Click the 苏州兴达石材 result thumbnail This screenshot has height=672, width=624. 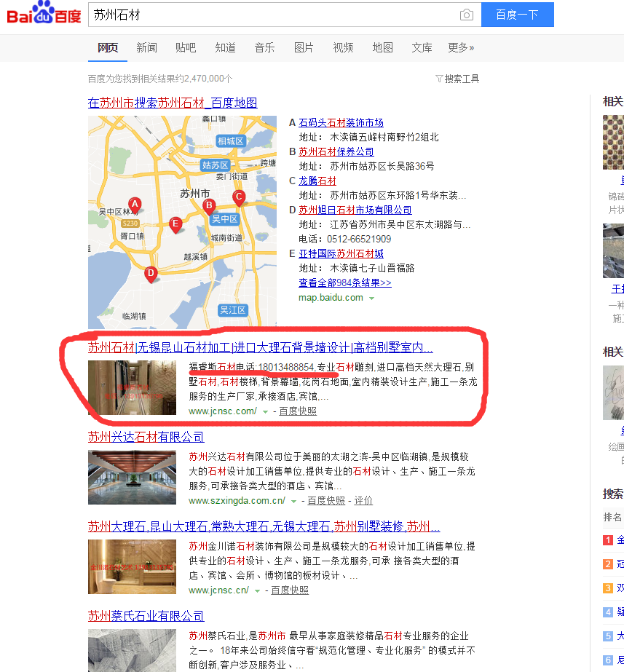pyautogui.click(x=132, y=477)
